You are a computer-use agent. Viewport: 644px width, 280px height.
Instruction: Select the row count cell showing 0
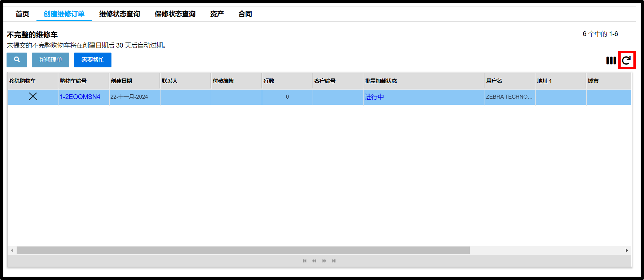click(287, 97)
